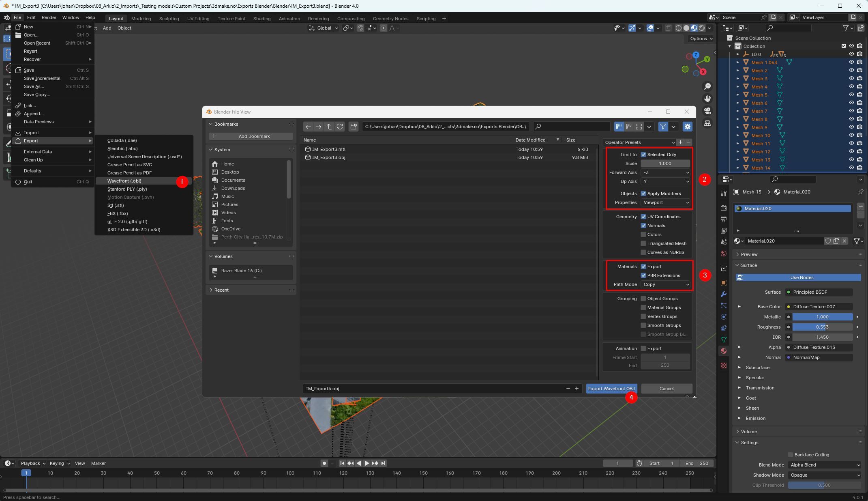The height and width of the screenshot is (501, 868).
Task: Add operator preset with plus icon
Action: (680, 142)
